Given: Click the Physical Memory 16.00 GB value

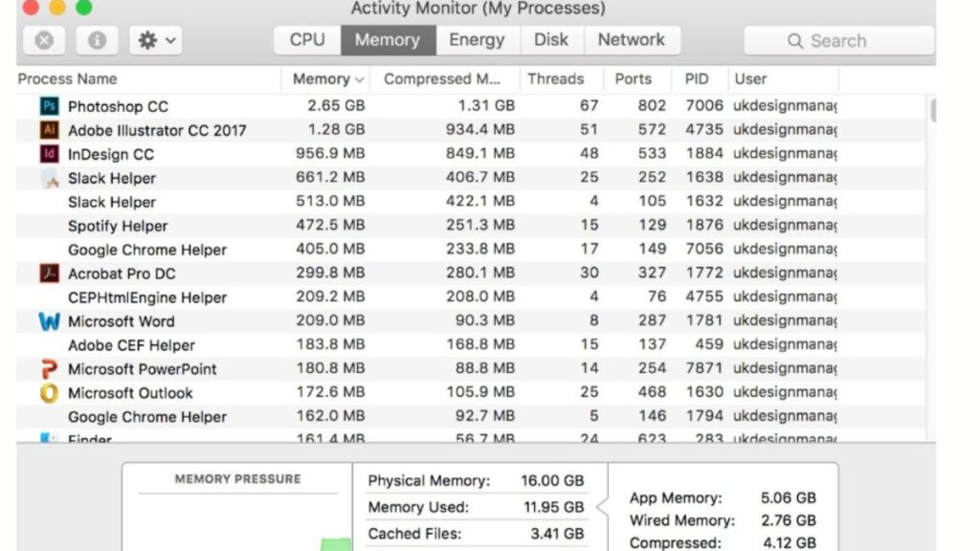Looking at the screenshot, I should click(552, 480).
